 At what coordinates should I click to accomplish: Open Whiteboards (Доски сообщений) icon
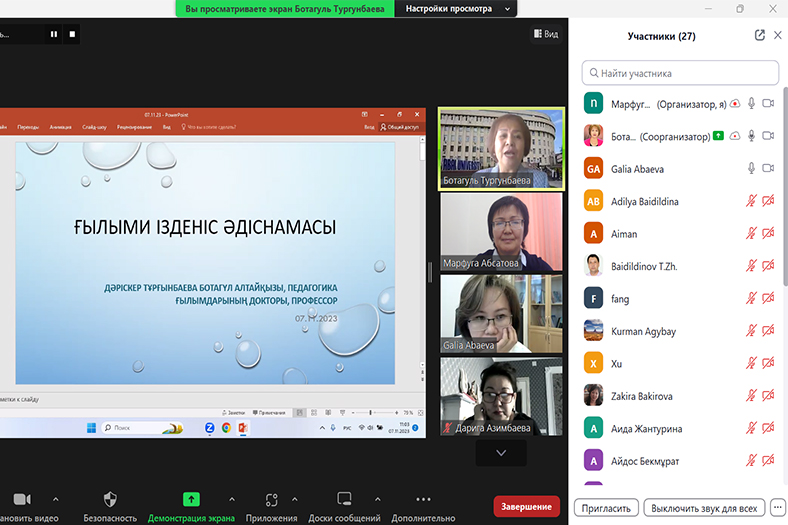point(344,499)
